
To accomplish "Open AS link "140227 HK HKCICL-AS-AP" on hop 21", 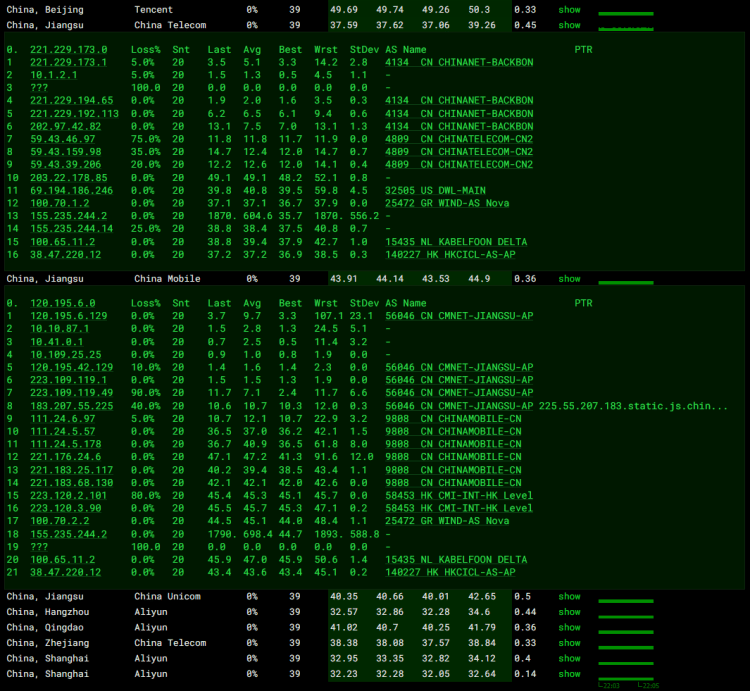I will coord(450,572).
